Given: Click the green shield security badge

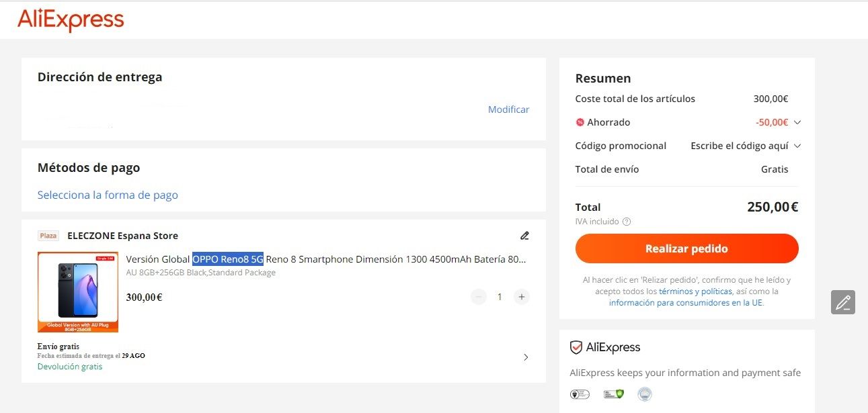Looking at the screenshot, I should (614, 394).
